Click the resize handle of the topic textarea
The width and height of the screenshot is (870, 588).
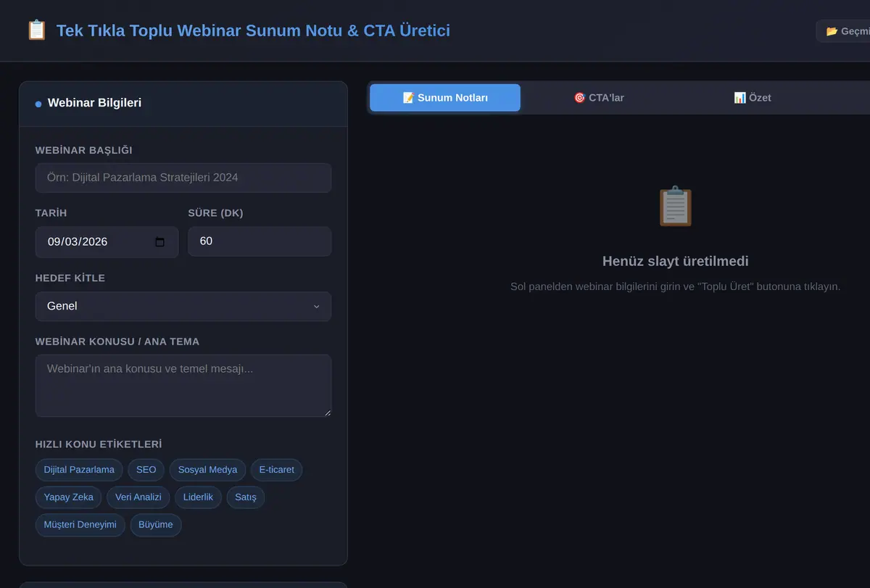click(x=327, y=413)
